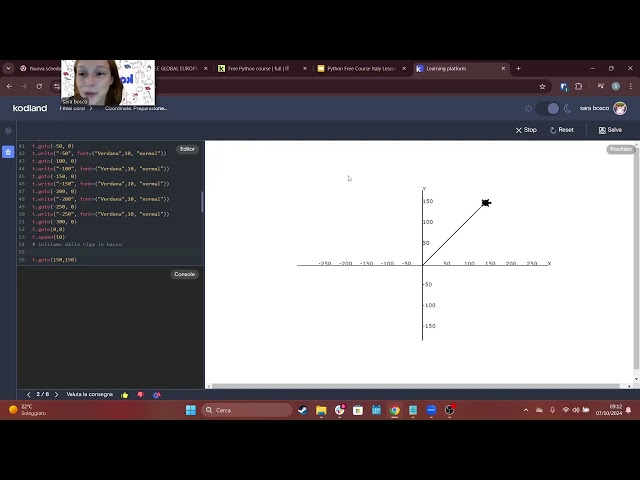Select the 'Learning platform' tab
The width and height of the screenshot is (640, 480).
(x=460, y=69)
